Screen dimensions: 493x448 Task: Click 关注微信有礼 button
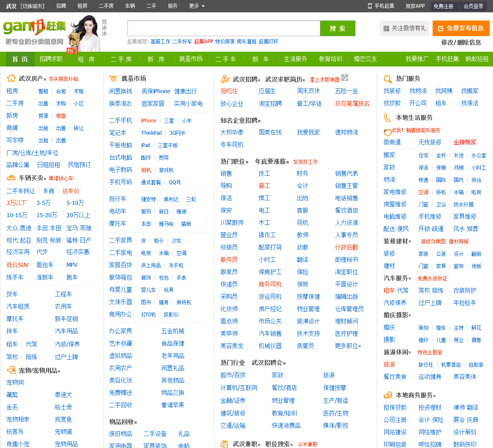click(x=404, y=28)
